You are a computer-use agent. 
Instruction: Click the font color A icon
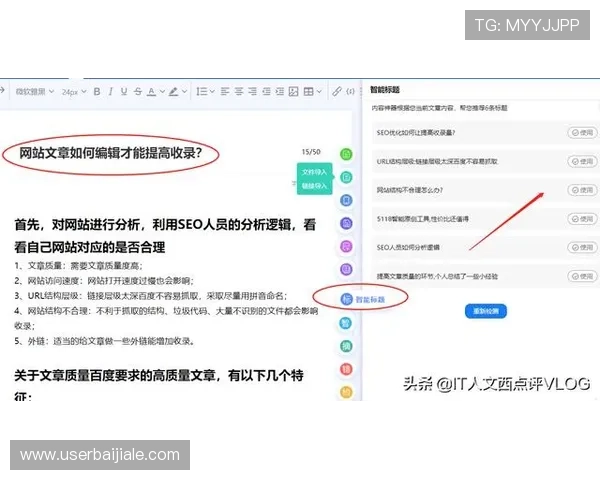(152, 91)
